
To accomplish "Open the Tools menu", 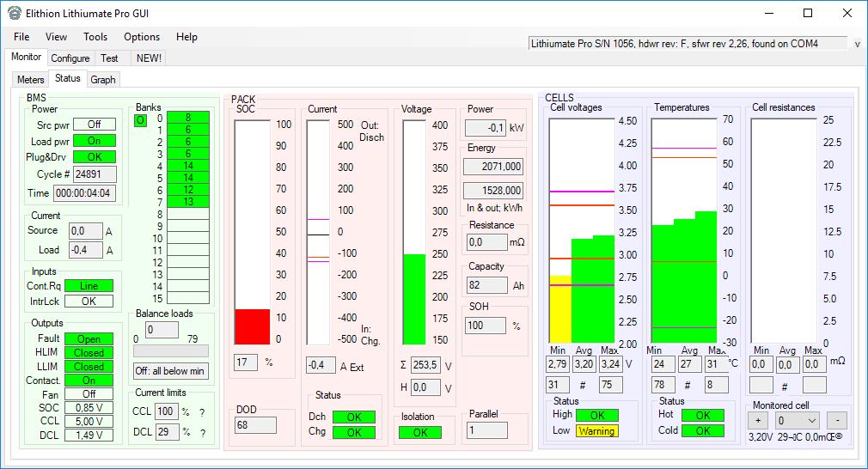I will tap(95, 37).
